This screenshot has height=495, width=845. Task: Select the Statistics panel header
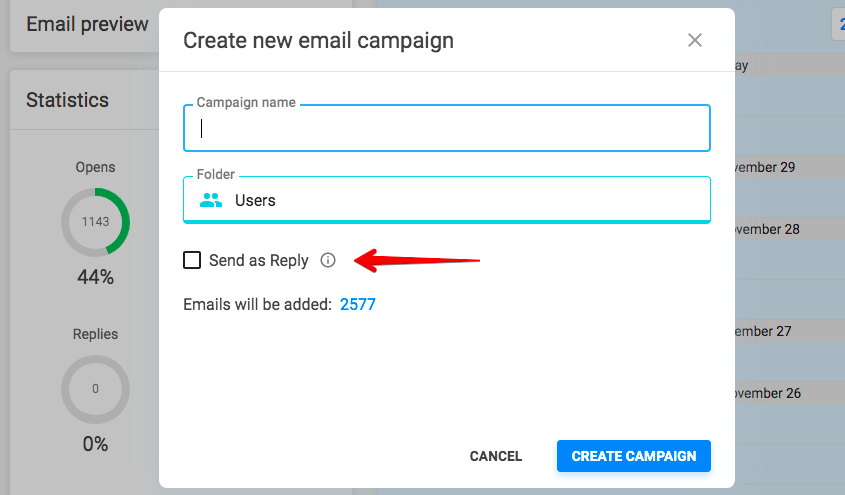click(x=67, y=100)
